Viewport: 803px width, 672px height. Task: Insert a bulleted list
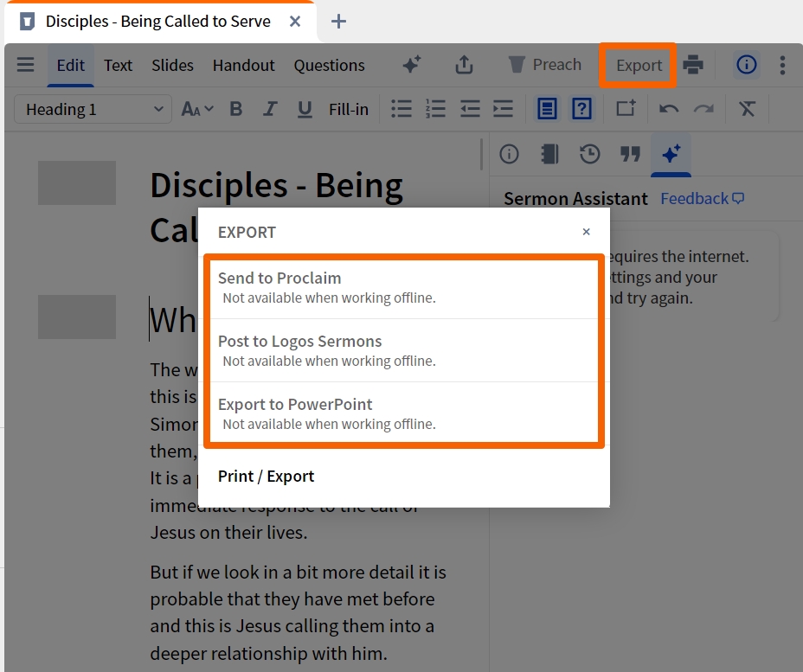pos(401,109)
